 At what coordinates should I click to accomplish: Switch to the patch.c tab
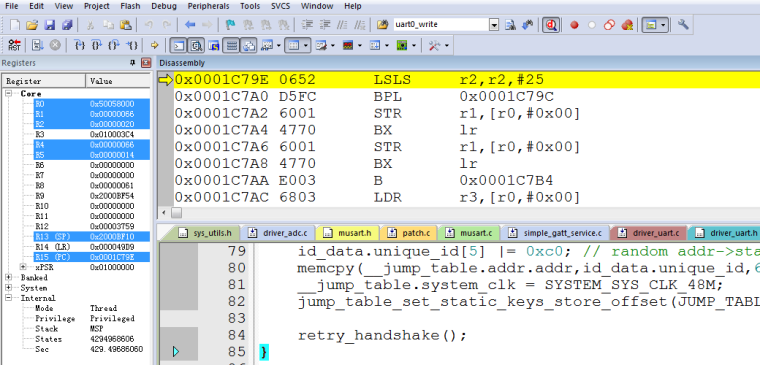pyautogui.click(x=410, y=233)
